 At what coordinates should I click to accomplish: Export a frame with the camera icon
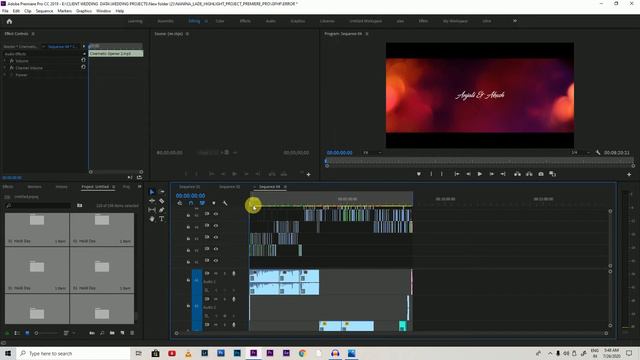541,174
